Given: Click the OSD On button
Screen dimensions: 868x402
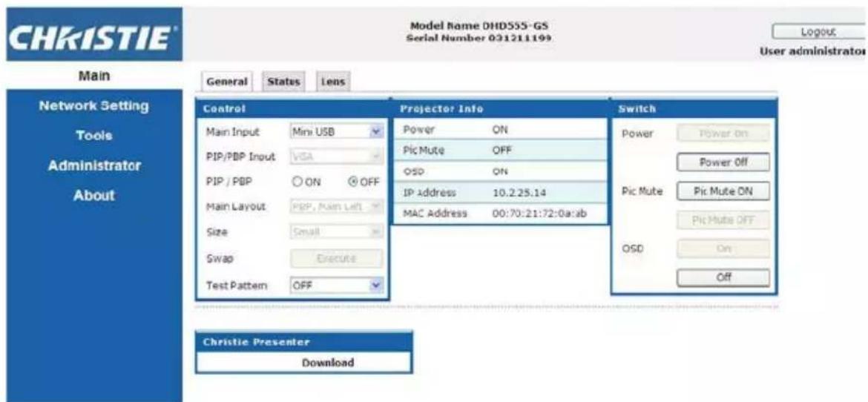Looking at the screenshot, I should [x=723, y=249].
